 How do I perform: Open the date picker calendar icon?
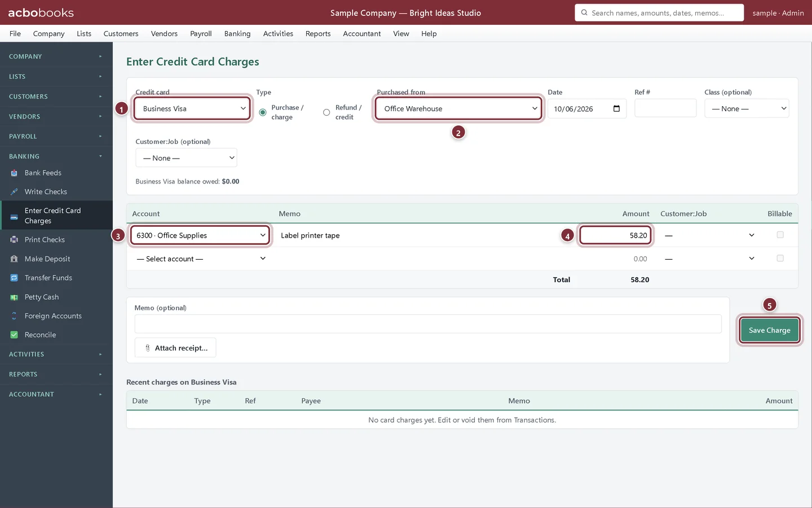coord(616,108)
